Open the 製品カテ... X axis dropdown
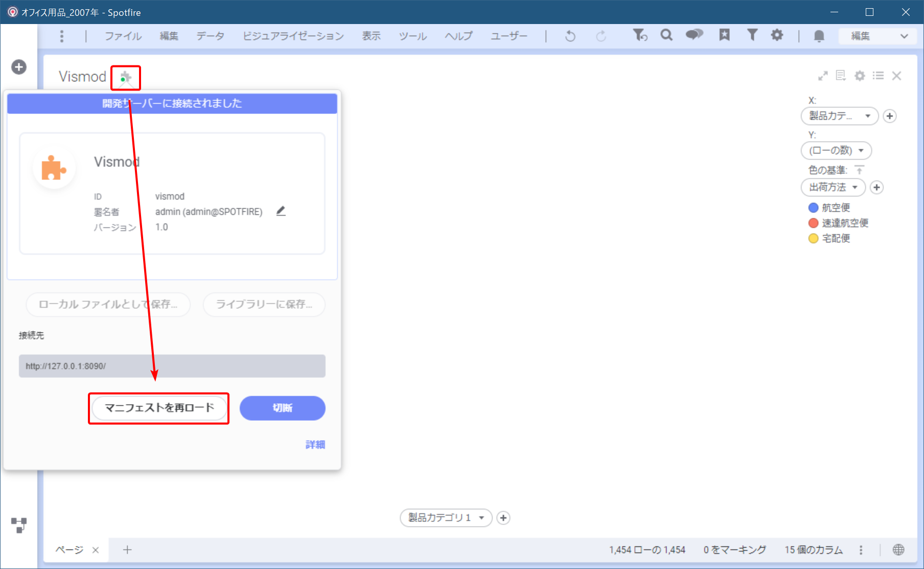Image resolution: width=924 pixels, height=569 pixels. (x=840, y=116)
